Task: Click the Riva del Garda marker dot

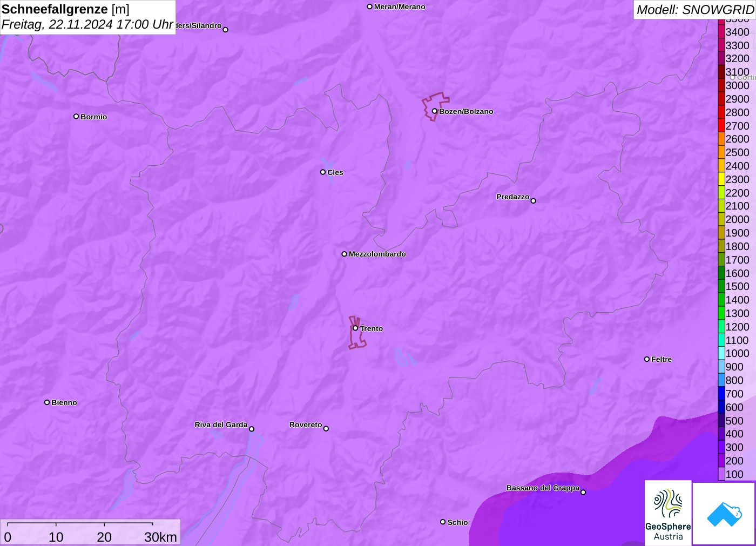Action: 252,429
